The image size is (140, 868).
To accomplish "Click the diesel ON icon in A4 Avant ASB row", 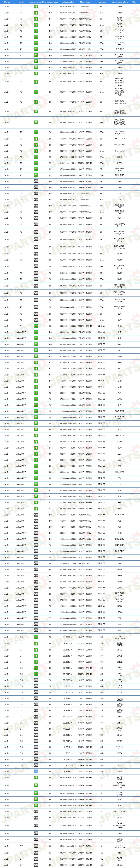I will (36, 630).
